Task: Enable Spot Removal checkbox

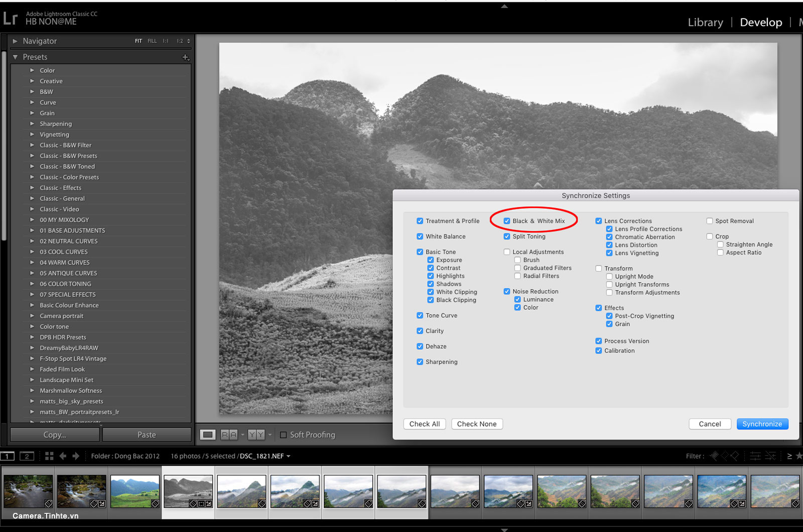Action: click(x=710, y=221)
